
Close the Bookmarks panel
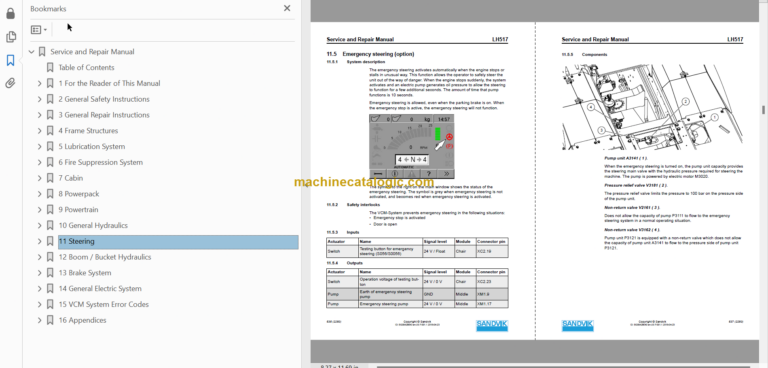point(287,8)
